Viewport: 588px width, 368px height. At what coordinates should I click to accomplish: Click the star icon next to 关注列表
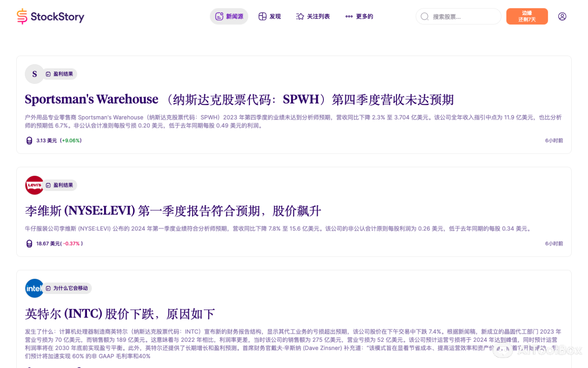point(299,16)
